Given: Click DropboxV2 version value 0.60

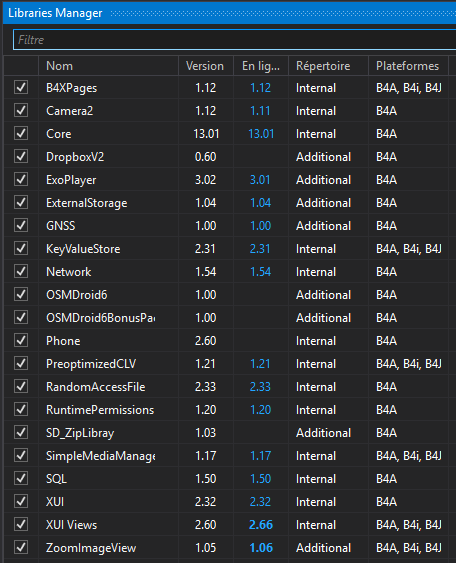Looking at the screenshot, I should pos(205,157).
